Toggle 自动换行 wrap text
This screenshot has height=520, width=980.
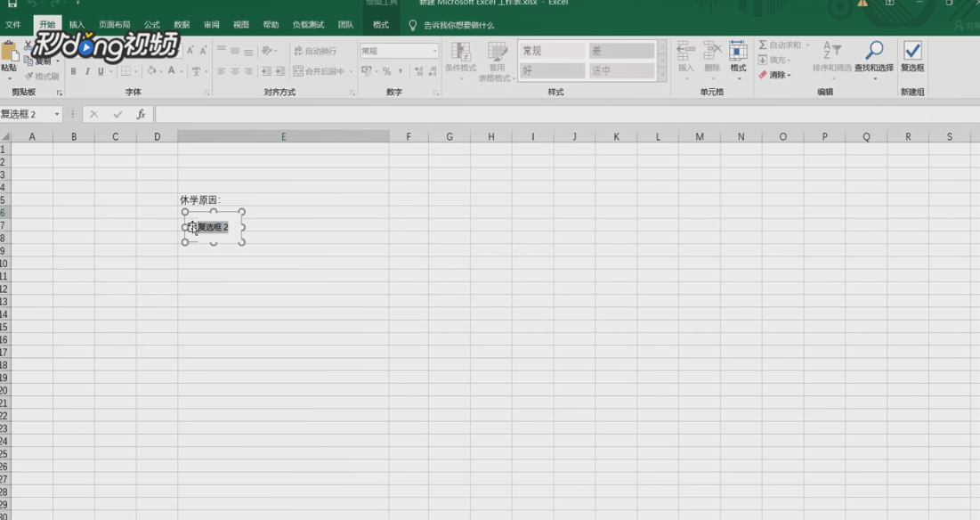[x=316, y=51]
